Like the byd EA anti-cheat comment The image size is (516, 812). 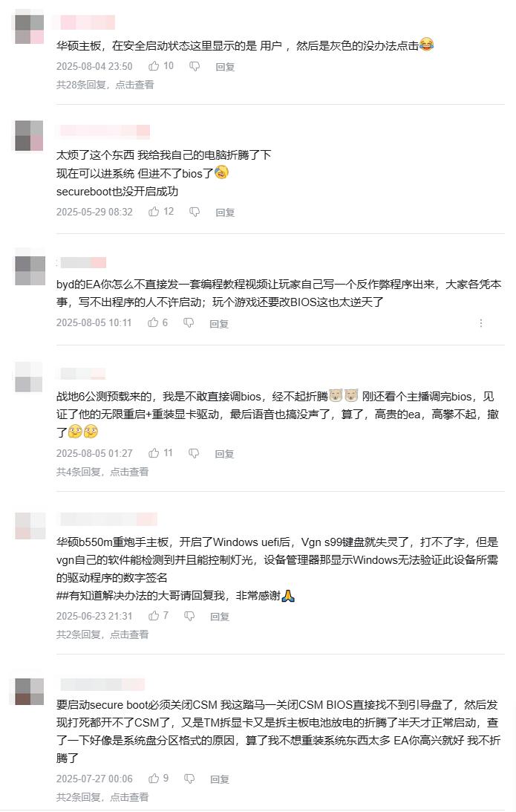tap(157, 322)
